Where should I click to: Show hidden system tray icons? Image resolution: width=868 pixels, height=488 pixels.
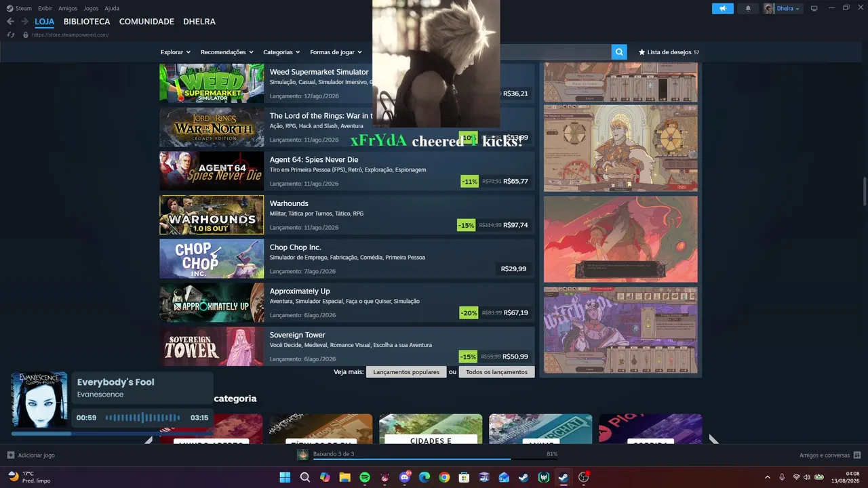click(x=768, y=477)
